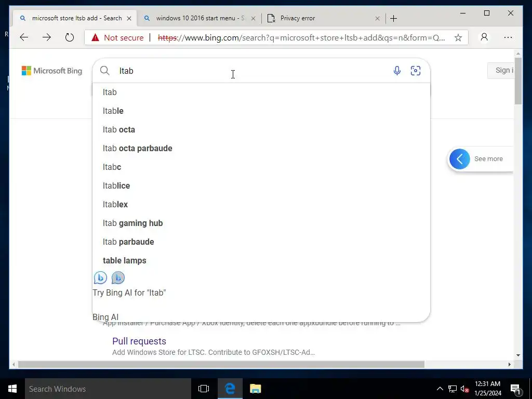Select the 'ltab octa' suggestion
The image size is (532, 399).
pyautogui.click(x=261, y=129)
